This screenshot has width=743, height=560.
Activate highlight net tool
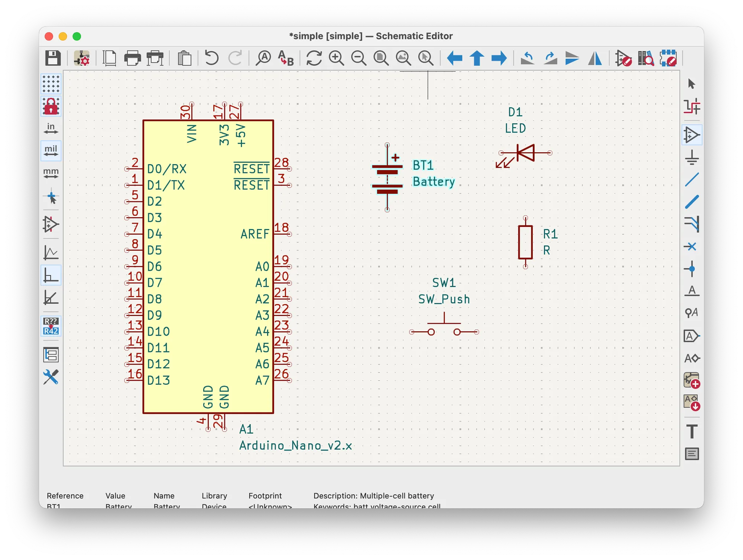point(692,107)
